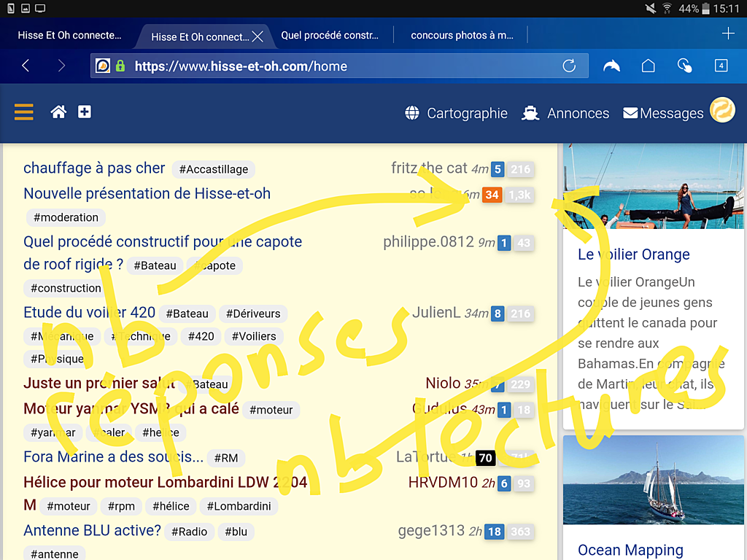Viewport: 747px width, 560px height.
Task: Select the #Radio tag
Action: [189, 532]
